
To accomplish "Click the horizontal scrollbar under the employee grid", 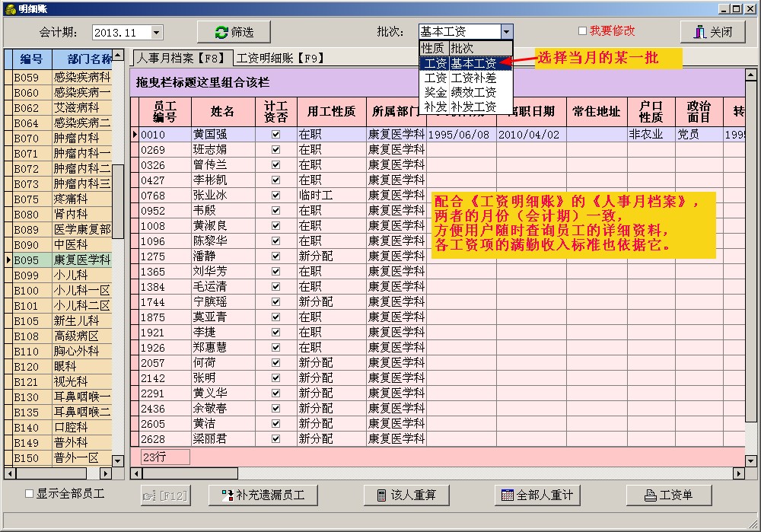I will (x=457, y=473).
